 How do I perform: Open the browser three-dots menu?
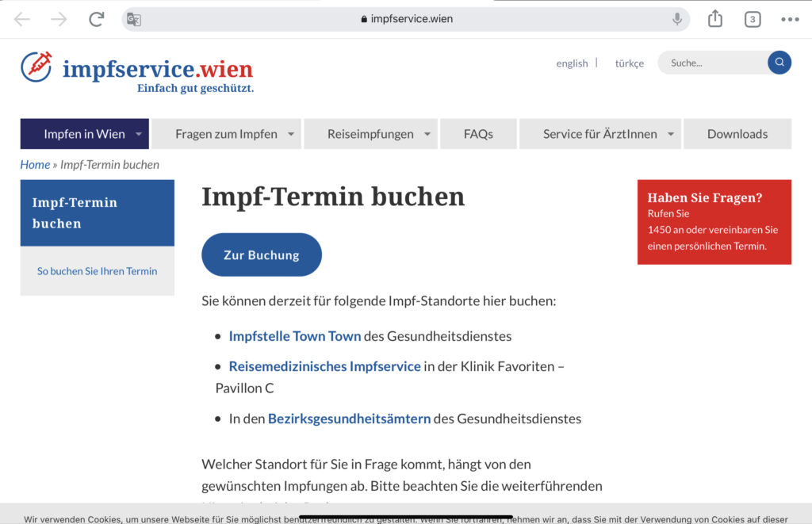coord(791,19)
